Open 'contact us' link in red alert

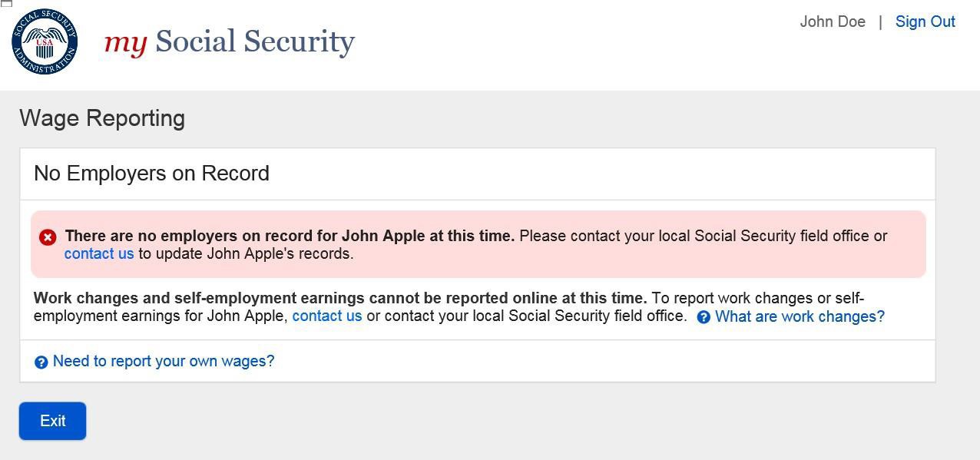tap(99, 254)
